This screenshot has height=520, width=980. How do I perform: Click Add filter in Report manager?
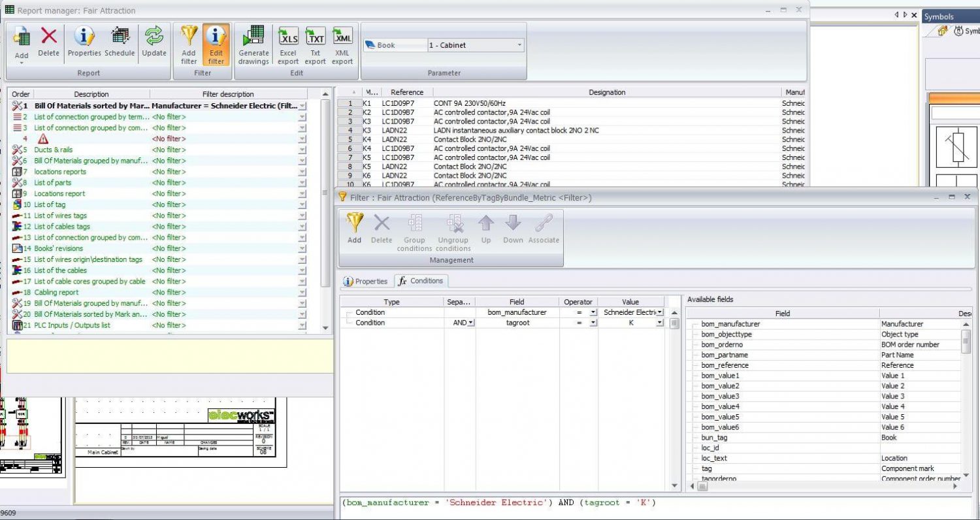(189, 45)
